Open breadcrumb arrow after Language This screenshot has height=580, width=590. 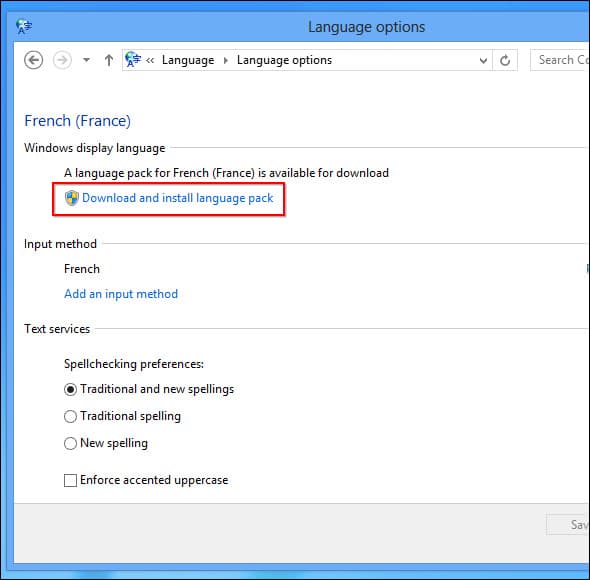226,60
